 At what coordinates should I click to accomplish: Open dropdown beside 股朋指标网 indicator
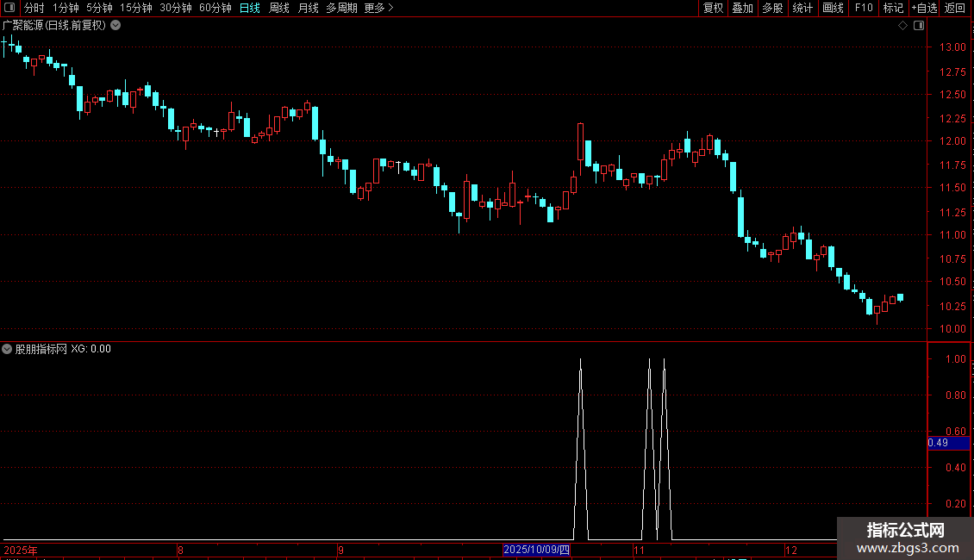[x=7, y=349]
